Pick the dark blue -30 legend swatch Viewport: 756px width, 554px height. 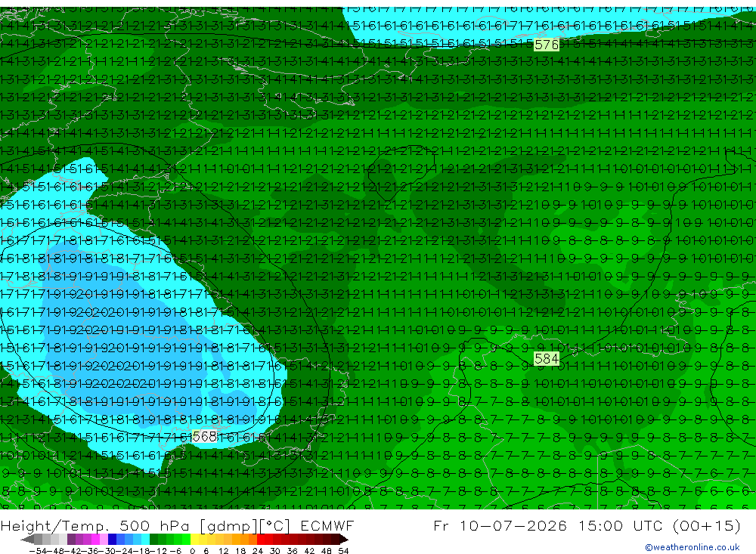tap(112, 540)
